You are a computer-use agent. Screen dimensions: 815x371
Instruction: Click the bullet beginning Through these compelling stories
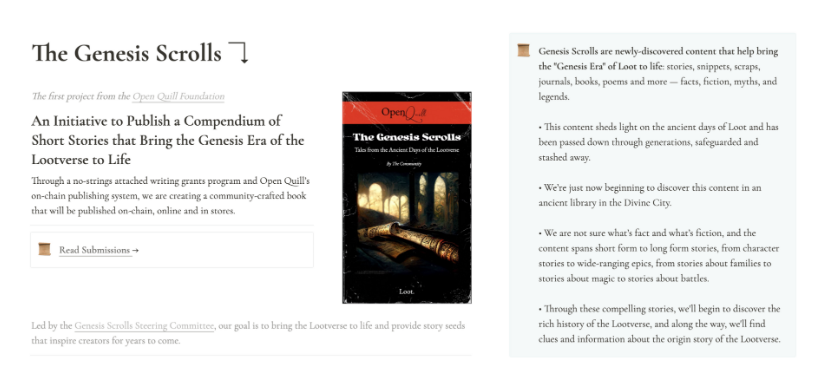[x=660, y=324]
